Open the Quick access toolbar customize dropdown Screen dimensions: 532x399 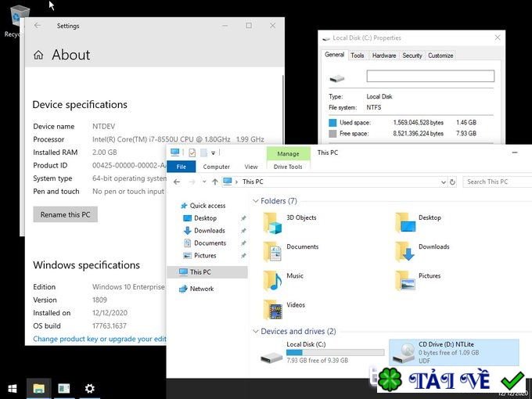click(214, 153)
